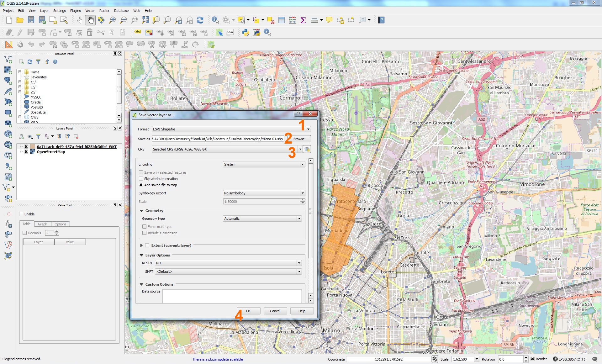
Task: Expand the C:/ drive in Browser Panel
Action: pyautogui.click(x=20, y=82)
